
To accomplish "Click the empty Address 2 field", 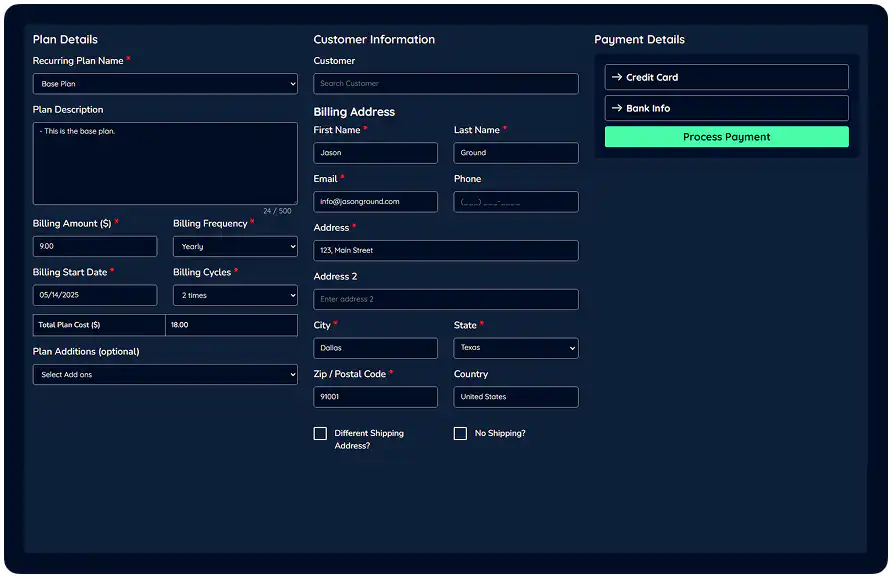I will [445, 299].
